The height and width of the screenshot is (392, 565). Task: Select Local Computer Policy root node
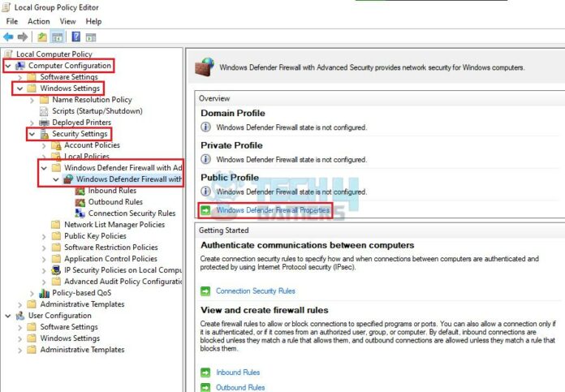pos(54,54)
